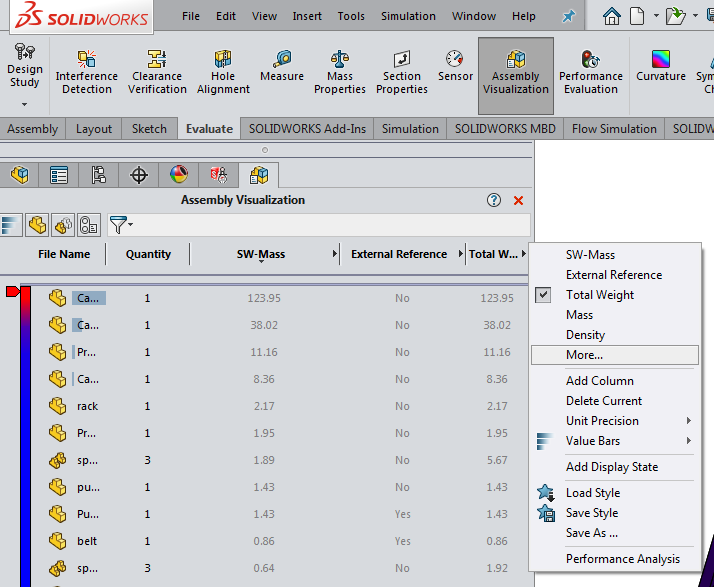Choose Add Column
Screen dimensions: 714x587
[x=615, y=381]
